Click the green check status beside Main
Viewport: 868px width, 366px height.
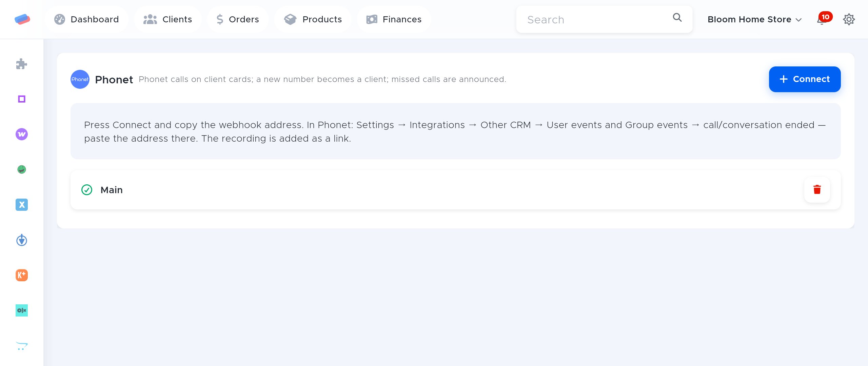coord(87,190)
